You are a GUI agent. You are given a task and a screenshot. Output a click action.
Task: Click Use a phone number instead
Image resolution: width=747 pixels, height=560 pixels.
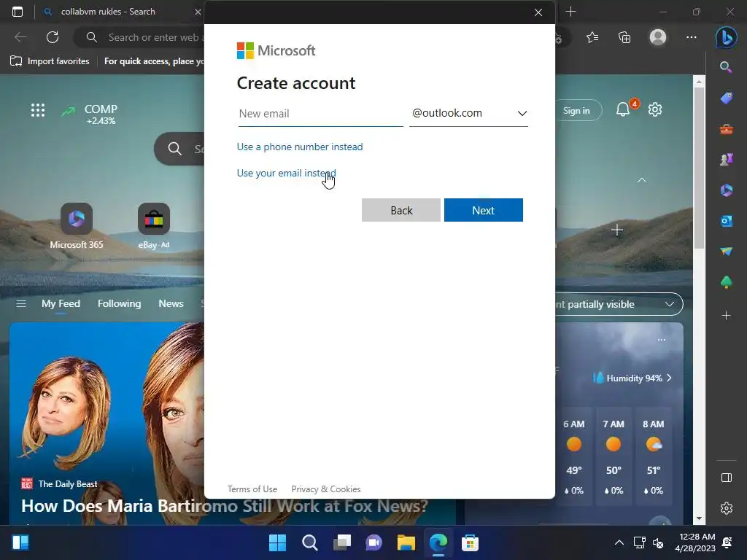(300, 147)
